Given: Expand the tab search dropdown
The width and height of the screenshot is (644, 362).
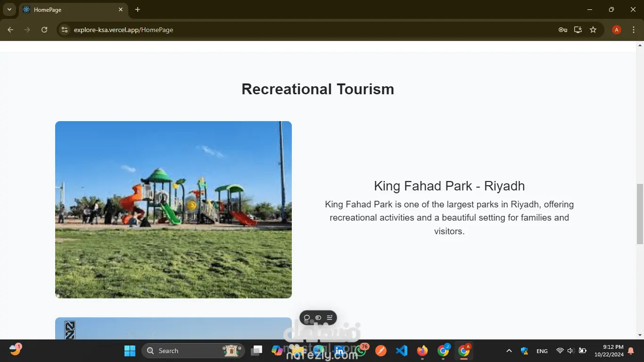Looking at the screenshot, I should 9,9.
